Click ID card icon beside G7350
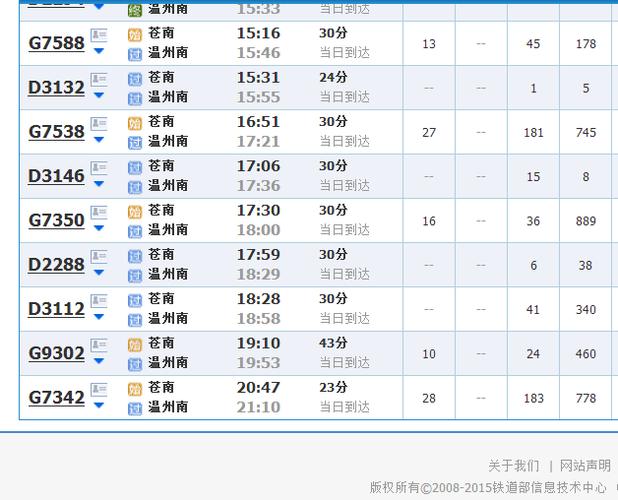Viewport: 618px width, 500px height. [x=99, y=212]
